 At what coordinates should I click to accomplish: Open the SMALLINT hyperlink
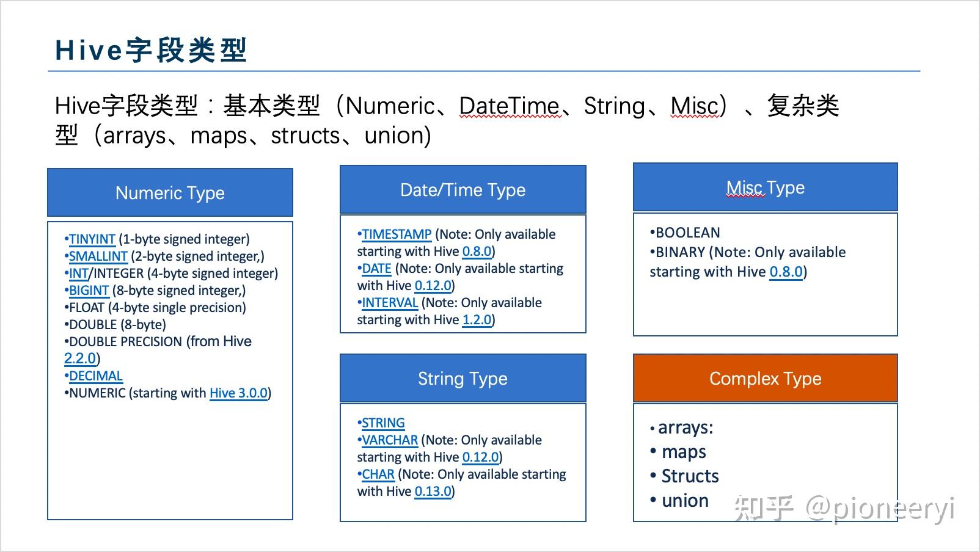[x=98, y=256]
